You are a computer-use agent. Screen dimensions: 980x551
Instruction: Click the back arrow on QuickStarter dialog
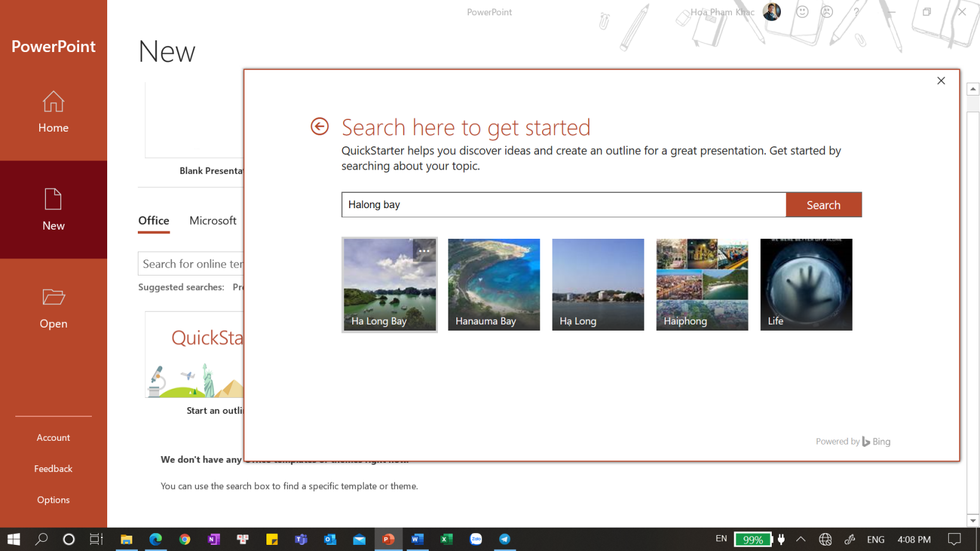tap(319, 126)
